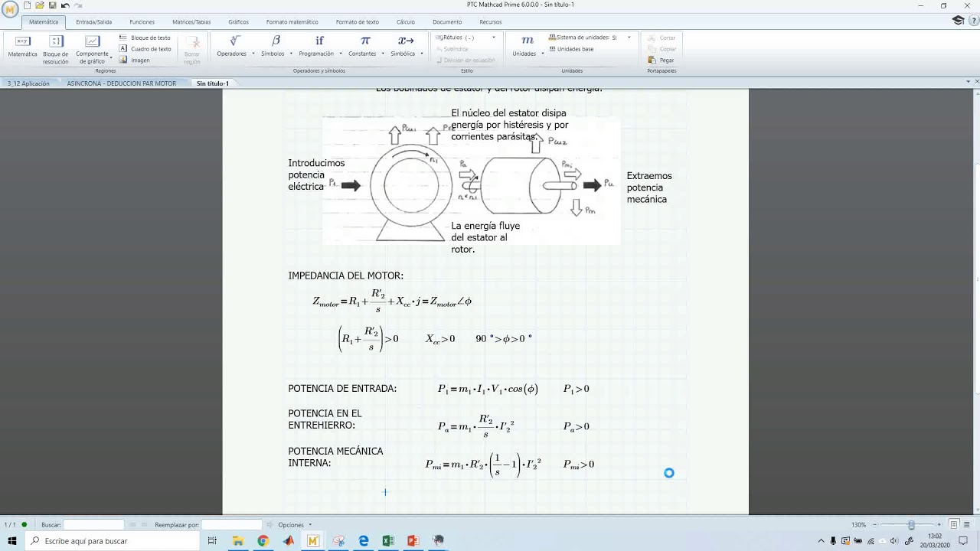Click the IMPEDANCIA DEL MOTOR heading text

(x=345, y=275)
